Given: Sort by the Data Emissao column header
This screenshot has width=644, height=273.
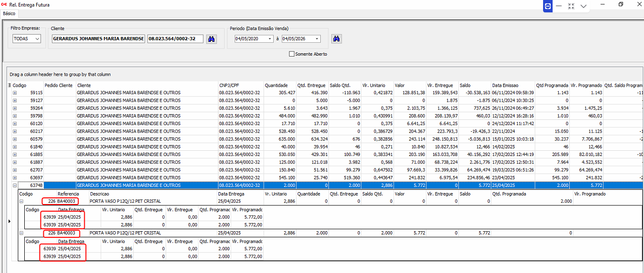Looking at the screenshot, I should click(x=505, y=85).
